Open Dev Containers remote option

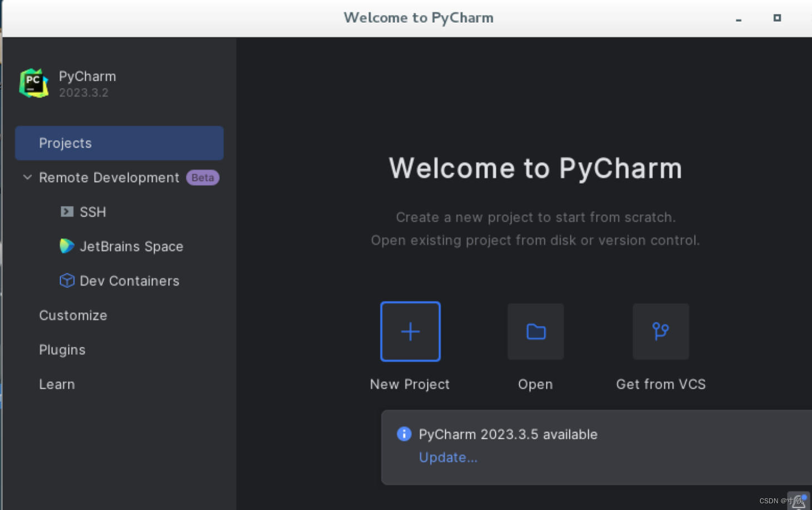pos(130,281)
